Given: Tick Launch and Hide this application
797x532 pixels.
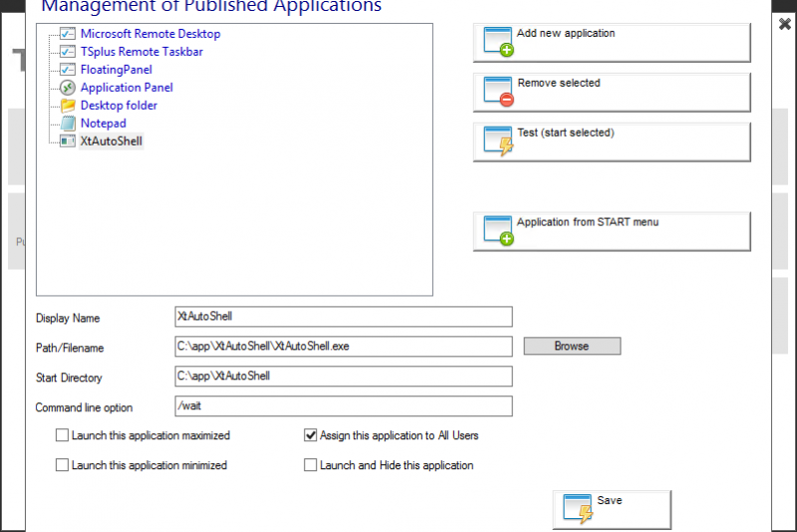Looking at the screenshot, I should click(311, 465).
